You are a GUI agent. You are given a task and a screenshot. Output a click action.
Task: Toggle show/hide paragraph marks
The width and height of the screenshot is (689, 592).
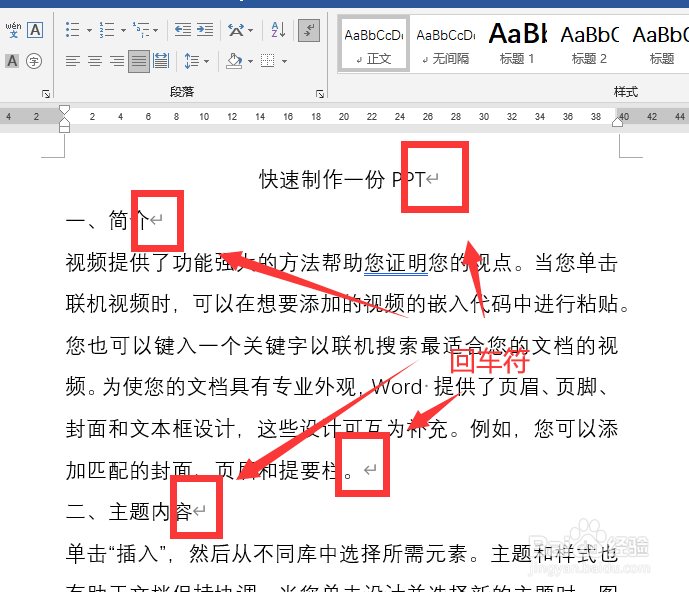click(309, 30)
